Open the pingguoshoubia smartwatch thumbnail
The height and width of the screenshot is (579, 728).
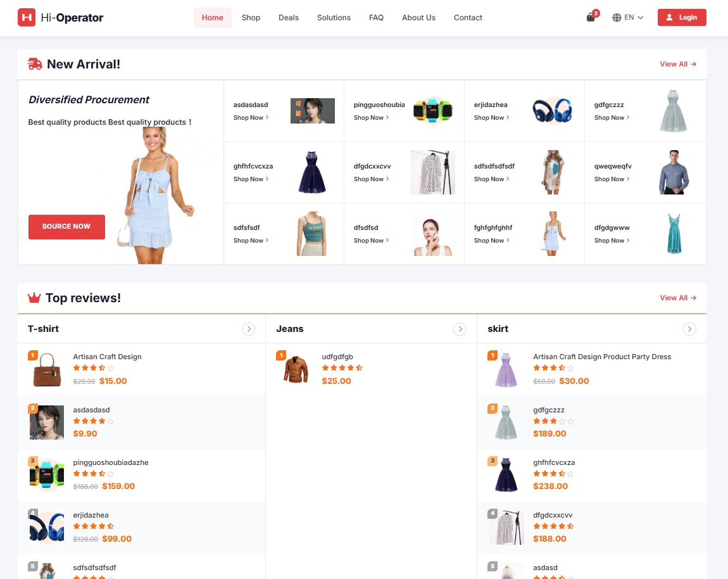(x=433, y=111)
